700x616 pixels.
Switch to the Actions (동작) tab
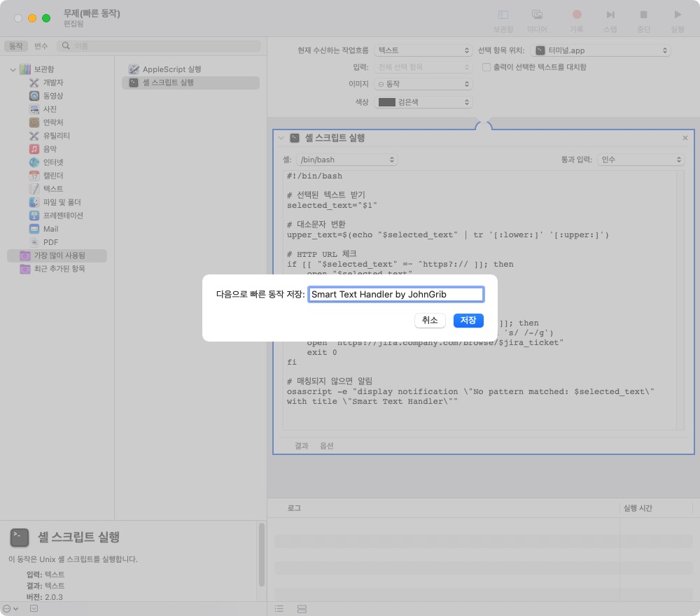point(15,46)
